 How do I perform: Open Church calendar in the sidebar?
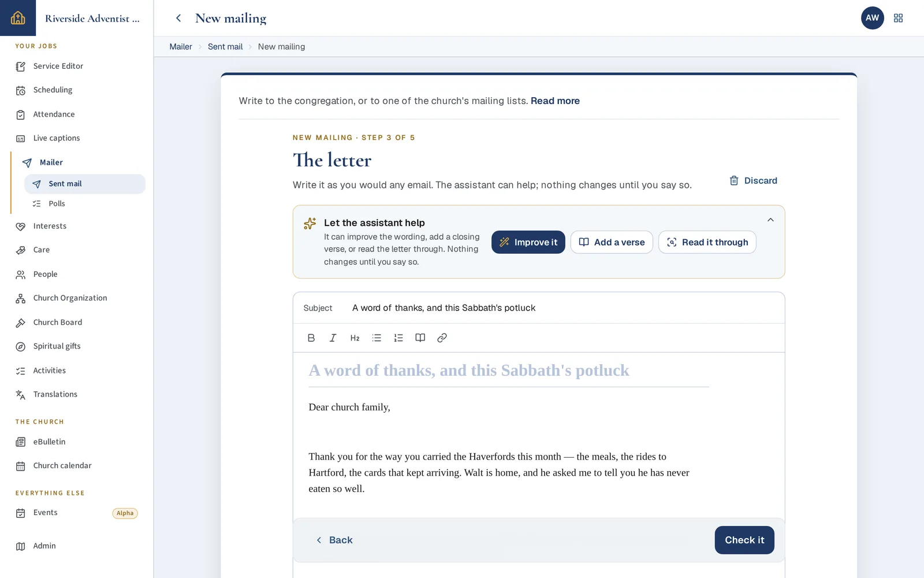pyautogui.click(x=78, y=466)
